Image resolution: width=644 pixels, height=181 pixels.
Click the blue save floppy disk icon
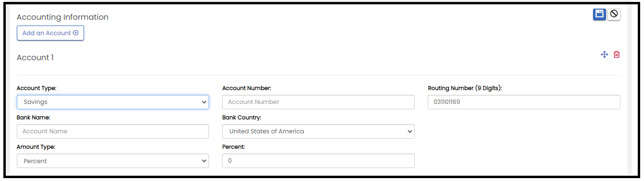pyautogui.click(x=599, y=14)
